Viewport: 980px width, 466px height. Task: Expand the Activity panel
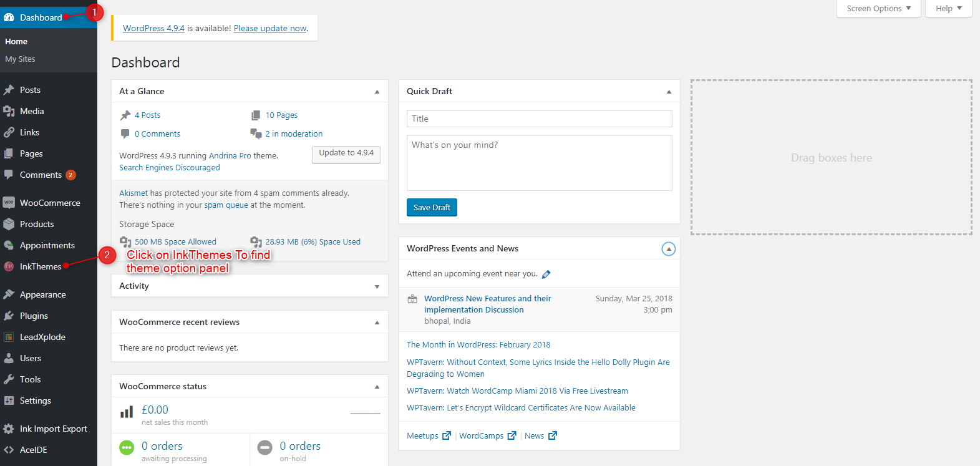coord(377,286)
